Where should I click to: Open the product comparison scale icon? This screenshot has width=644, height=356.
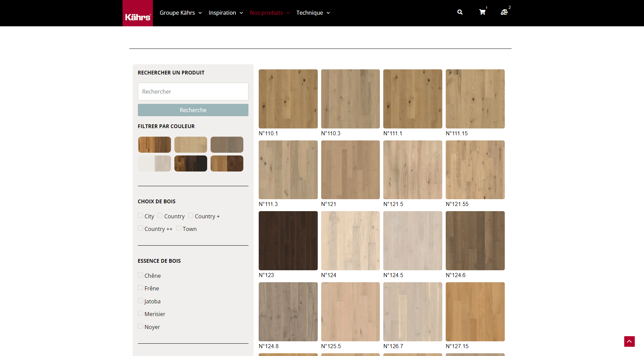click(x=504, y=12)
